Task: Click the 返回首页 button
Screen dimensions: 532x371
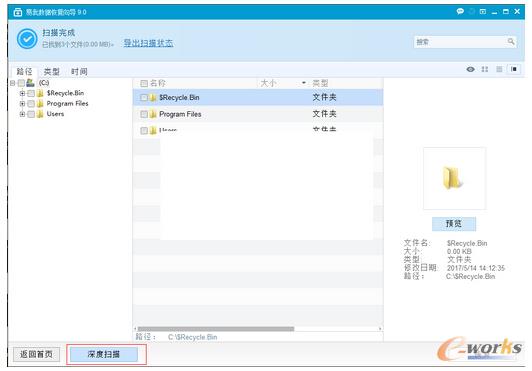Action: tap(36, 354)
